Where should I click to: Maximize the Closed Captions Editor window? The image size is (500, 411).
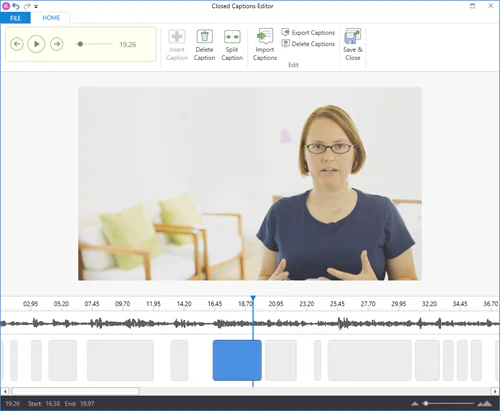click(472, 6)
